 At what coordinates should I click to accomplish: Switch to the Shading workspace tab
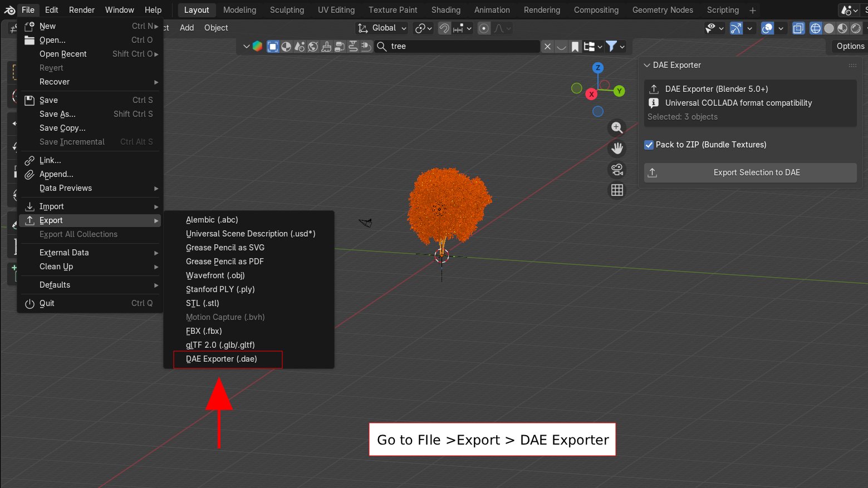445,10
